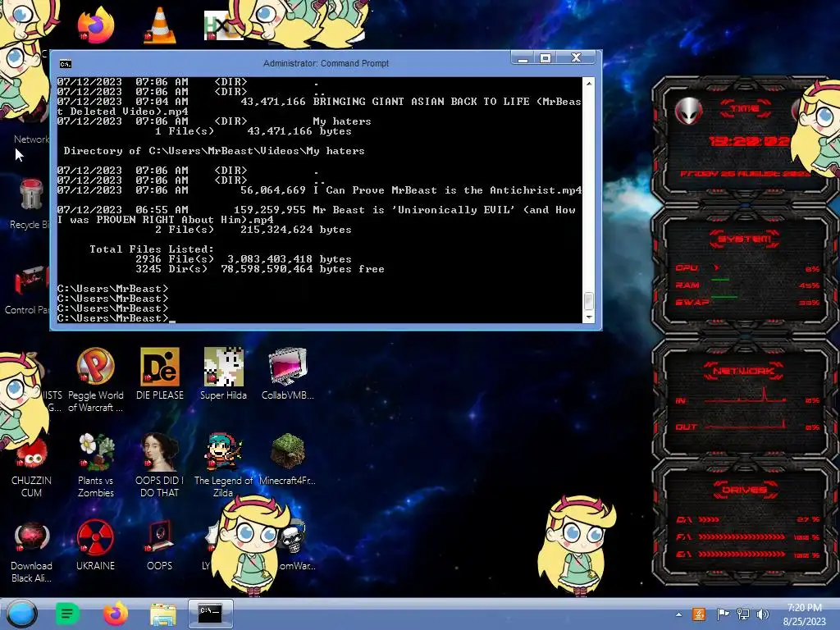Viewport: 840px width, 630px height.
Task: Click the Java update tray icon
Action: pyautogui.click(x=699, y=614)
